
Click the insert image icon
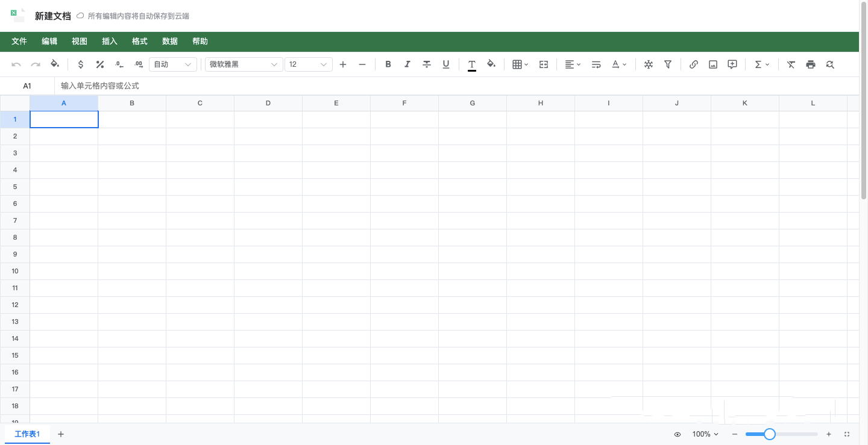713,64
